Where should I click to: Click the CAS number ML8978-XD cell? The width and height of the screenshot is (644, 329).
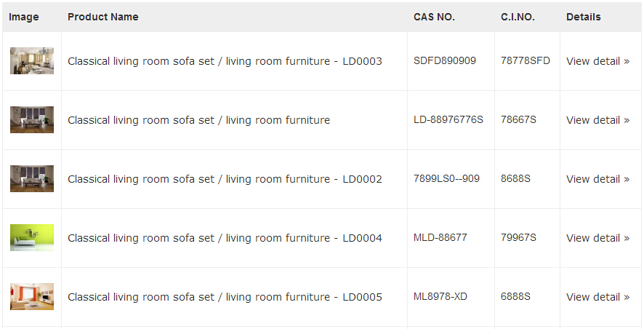tap(440, 297)
